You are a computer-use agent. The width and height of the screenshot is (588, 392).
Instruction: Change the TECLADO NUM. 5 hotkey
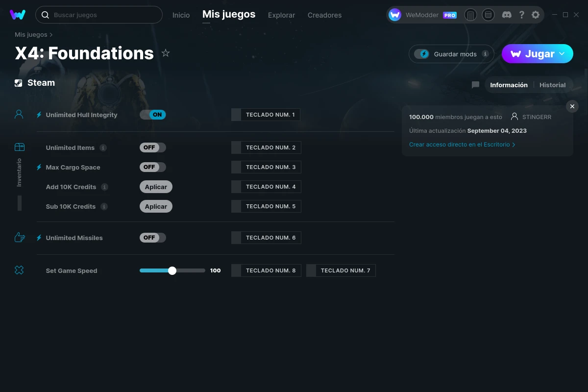click(266, 206)
